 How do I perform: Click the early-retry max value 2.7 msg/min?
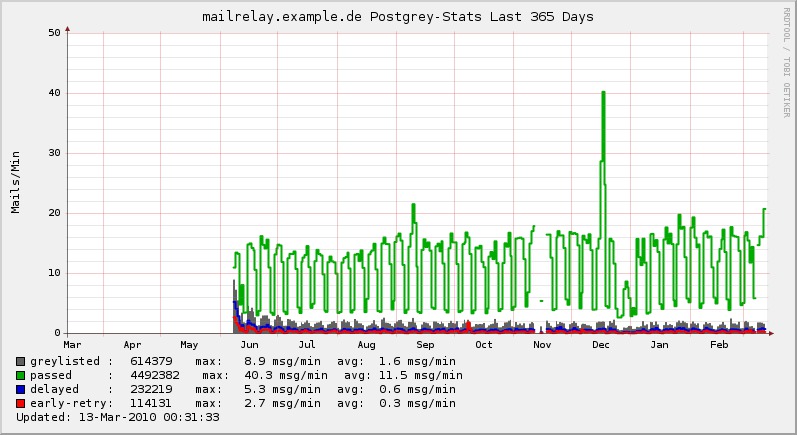tap(282, 403)
